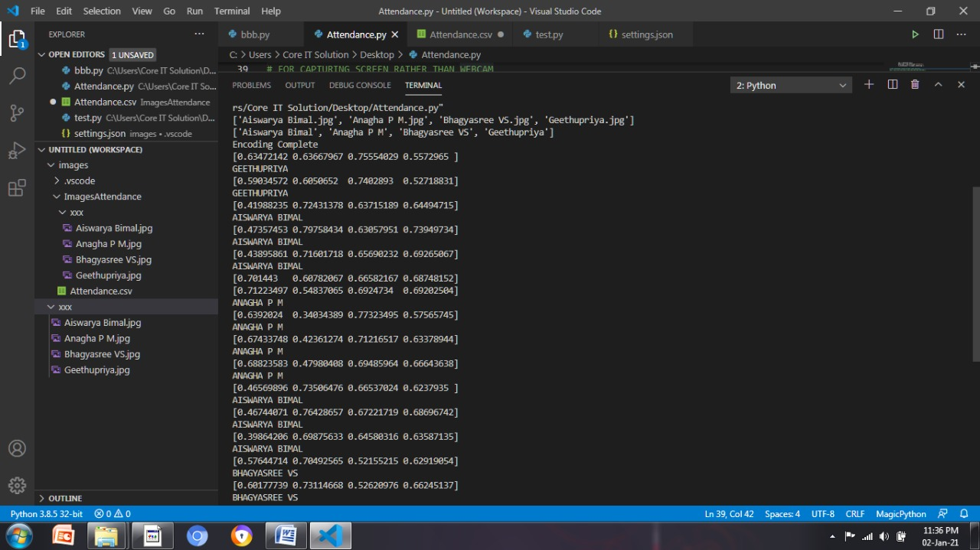This screenshot has height=550, width=980.
Task: Open Bhagyasree VS.jpg under root xxx folder
Action: pos(126,354)
